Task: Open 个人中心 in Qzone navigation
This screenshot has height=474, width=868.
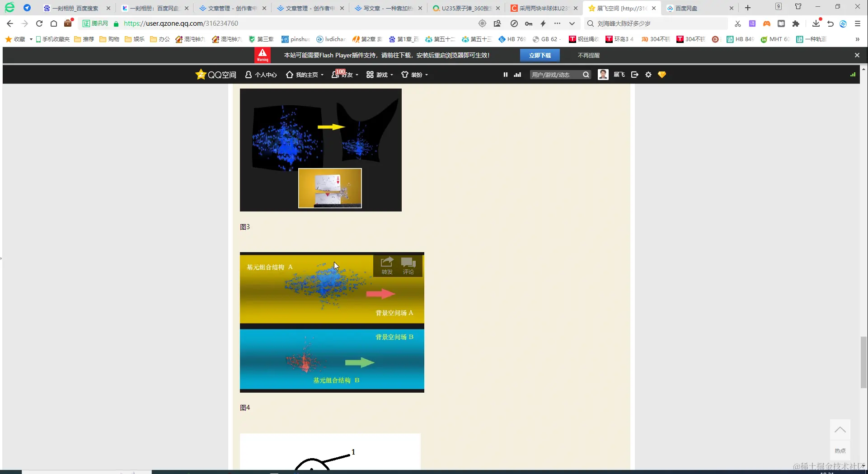Action: 261,75
